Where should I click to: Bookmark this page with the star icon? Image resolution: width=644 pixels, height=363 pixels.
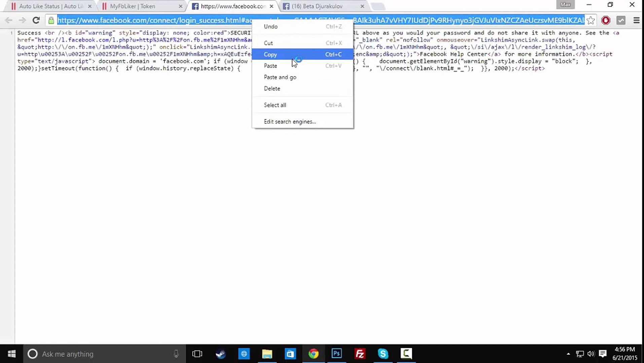point(591,20)
